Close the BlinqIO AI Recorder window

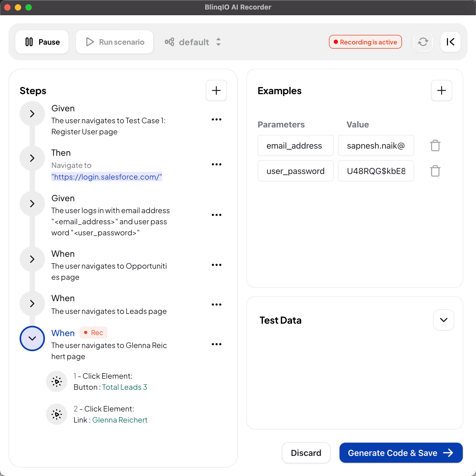coord(7,7)
